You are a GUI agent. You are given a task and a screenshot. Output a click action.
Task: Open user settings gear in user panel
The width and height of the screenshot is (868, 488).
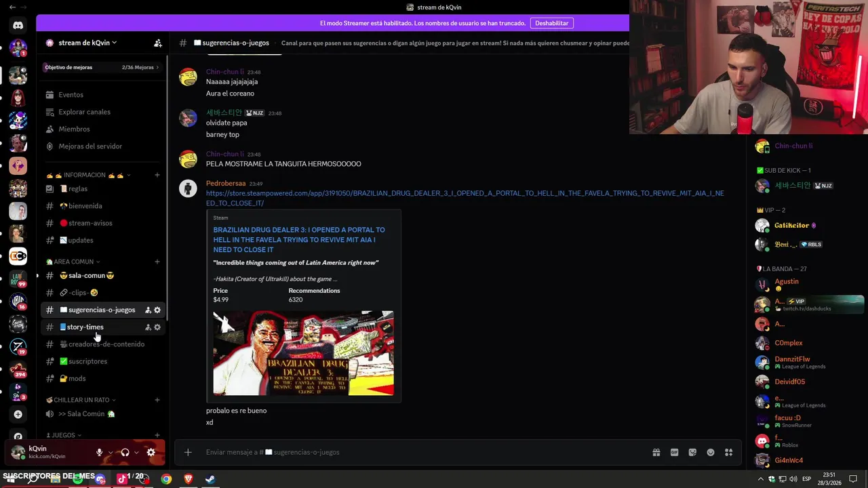pos(151,452)
